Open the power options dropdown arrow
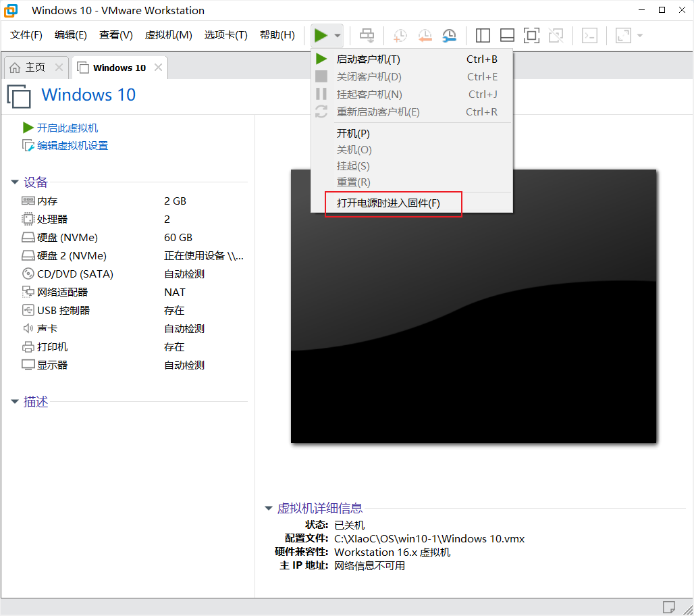This screenshot has width=694, height=616. pos(338,35)
